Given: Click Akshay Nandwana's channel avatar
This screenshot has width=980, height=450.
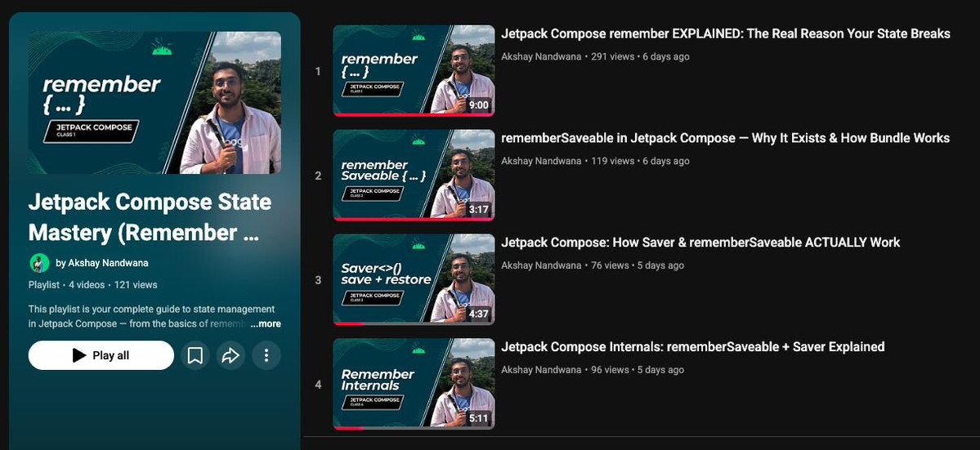Looking at the screenshot, I should coord(39,263).
